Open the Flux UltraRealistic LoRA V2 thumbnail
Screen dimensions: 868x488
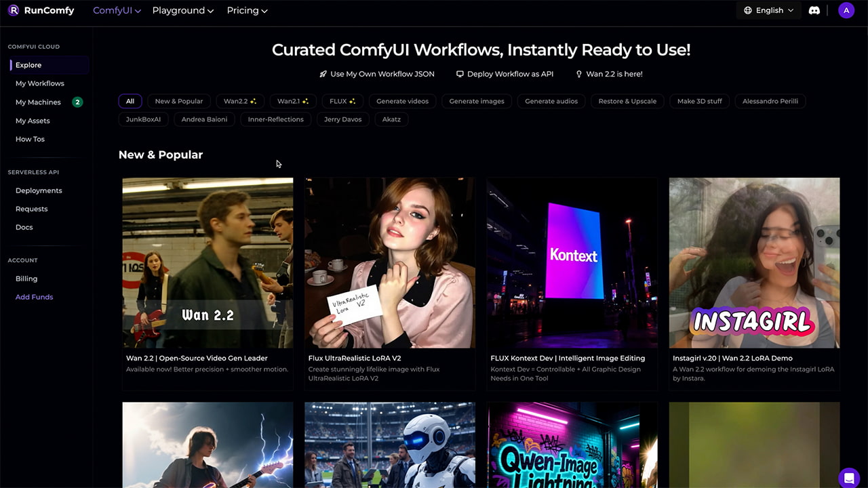click(x=390, y=262)
